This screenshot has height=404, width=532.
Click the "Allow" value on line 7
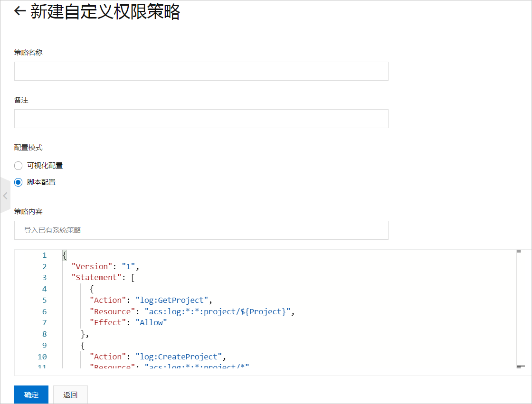tap(152, 323)
